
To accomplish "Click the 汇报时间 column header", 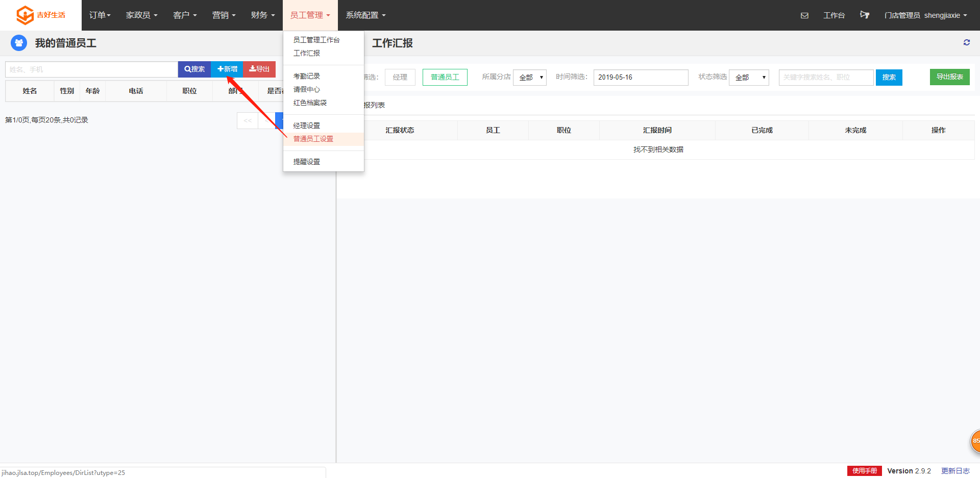I will (657, 130).
